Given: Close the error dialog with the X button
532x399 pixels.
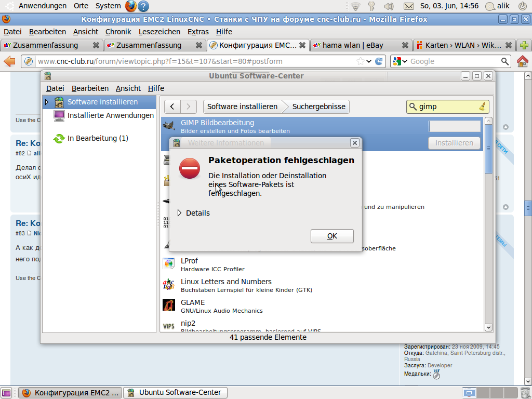Looking at the screenshot, I should [354, 143].
